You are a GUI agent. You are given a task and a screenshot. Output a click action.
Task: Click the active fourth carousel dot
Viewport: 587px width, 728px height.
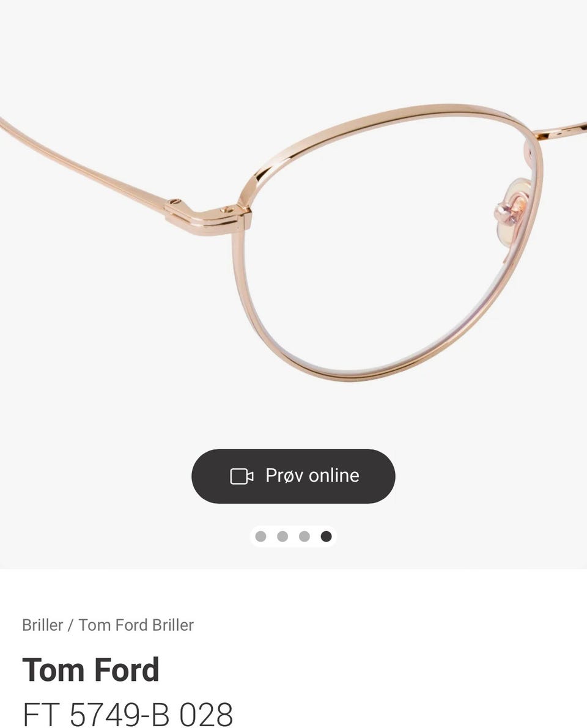[x=326, y=536]
